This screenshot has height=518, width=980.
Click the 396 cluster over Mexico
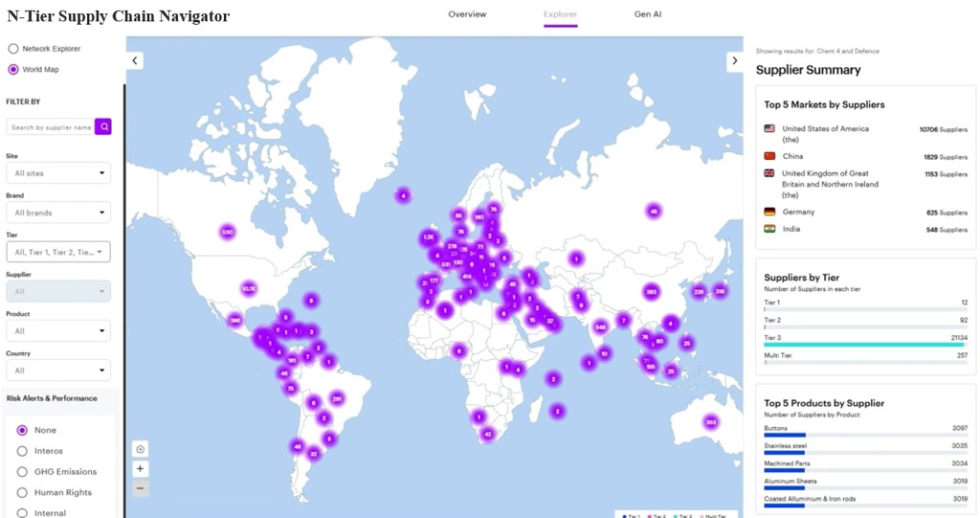pyautogui.click(x=235, y=321)
